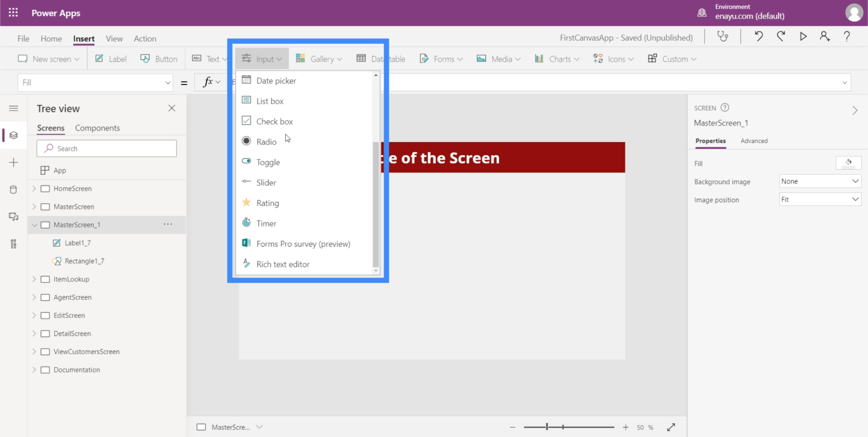
Task: Expand the formula bar chevron
Action: pos(845,82)
